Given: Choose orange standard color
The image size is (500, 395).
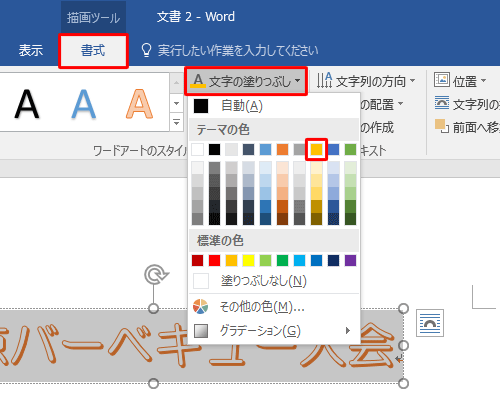Looking at the screenshot, I should pyautogui.click(x=232, y=260).
